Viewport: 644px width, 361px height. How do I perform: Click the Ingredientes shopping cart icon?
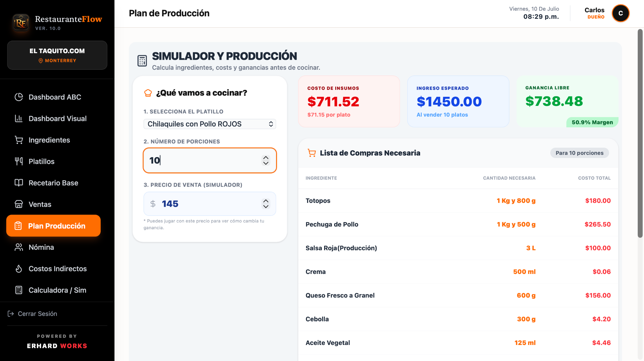[x=19, y=140]
